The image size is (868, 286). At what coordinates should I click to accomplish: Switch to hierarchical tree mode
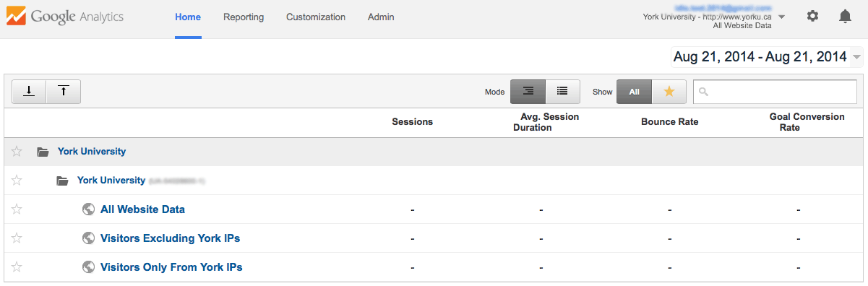tap(528, 92)
